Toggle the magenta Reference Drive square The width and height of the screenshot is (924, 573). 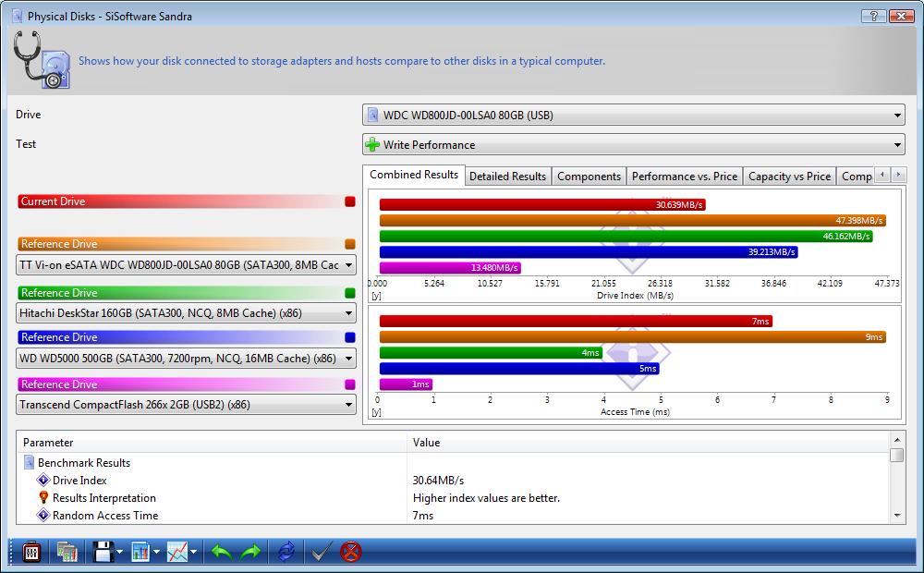point(350,384)
